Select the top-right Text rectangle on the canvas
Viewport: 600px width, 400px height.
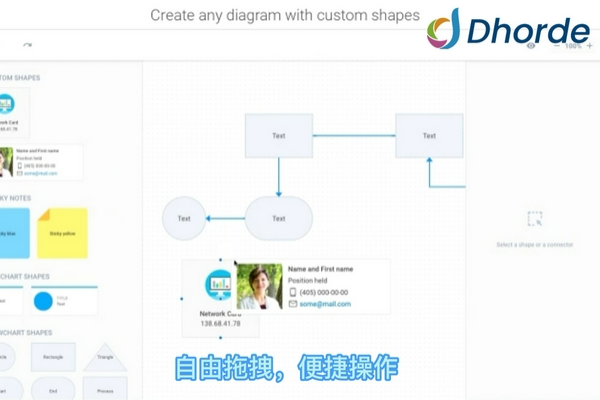coord(429,136)
